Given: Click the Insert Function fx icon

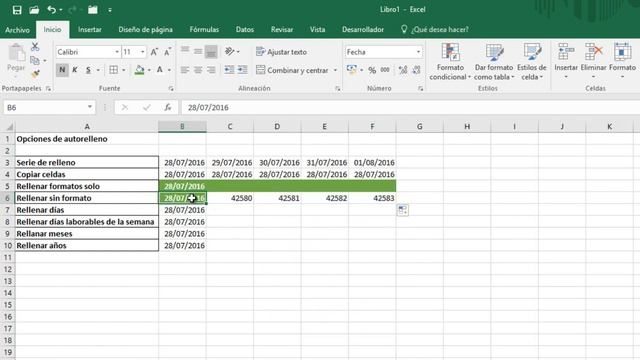Looking at the screenshot, I should point(167,107).
